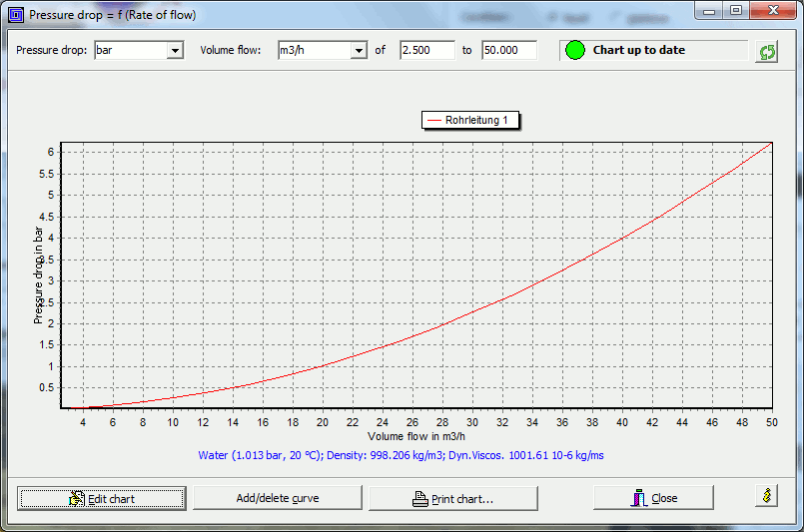Image resolution: width=804 pixels, height=532 pixels.
Task: Click the y-axis tick label 4.5
Action: coord(46,217)
